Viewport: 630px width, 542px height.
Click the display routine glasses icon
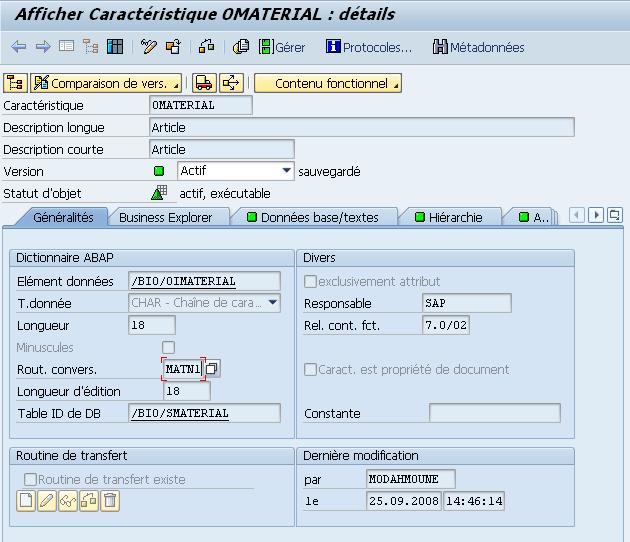(68, 501)
